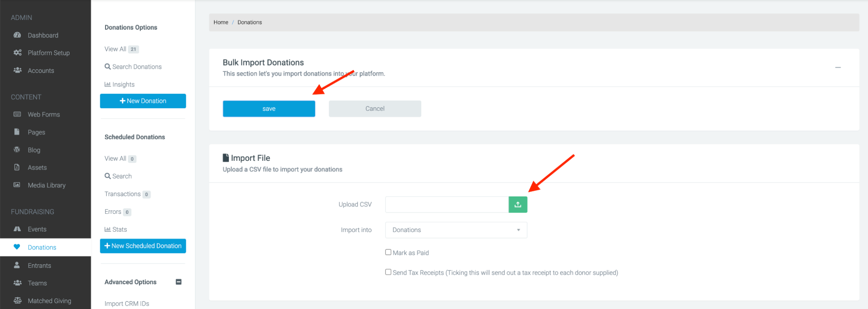Click the Platform Setup gears icon

[x=17, y=53]
